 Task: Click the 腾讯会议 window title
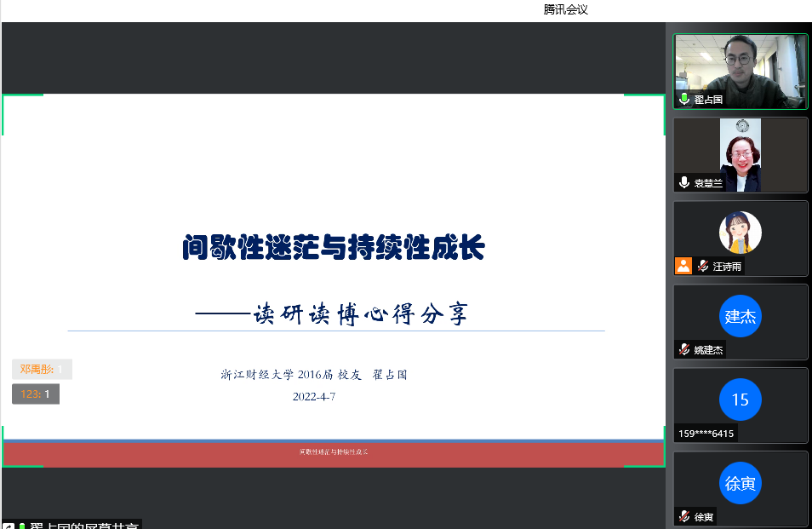click(566, 9)
